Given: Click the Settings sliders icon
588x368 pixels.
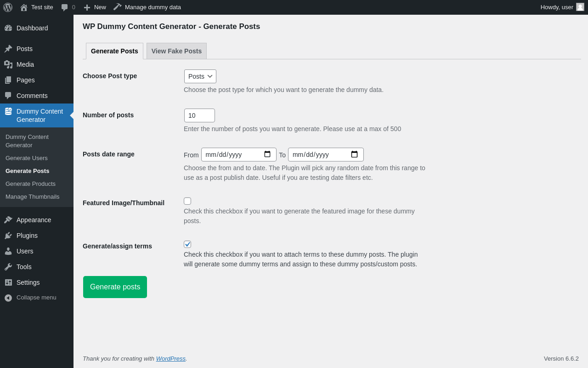Looking at the screenshot, I should [8, 282].
